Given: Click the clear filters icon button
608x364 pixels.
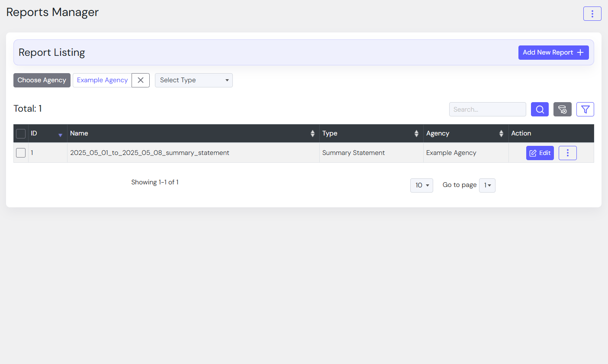Looking at the screenshot, I should tap(562, 110).
